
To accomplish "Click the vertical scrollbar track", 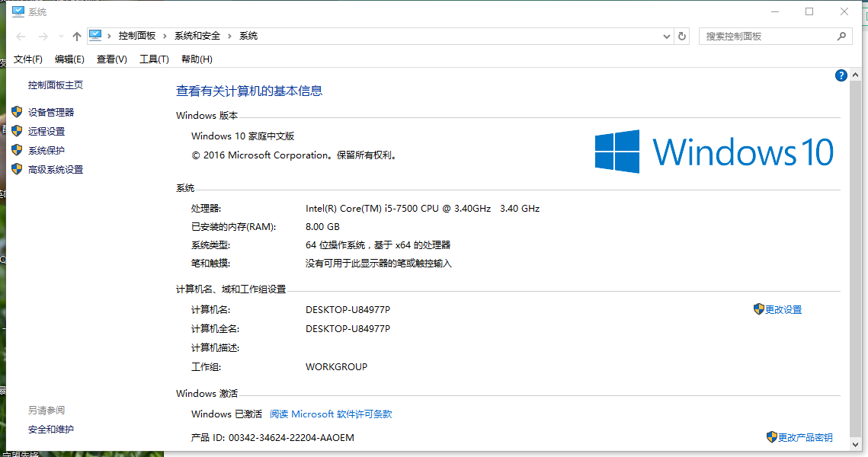I will [855, 260].
